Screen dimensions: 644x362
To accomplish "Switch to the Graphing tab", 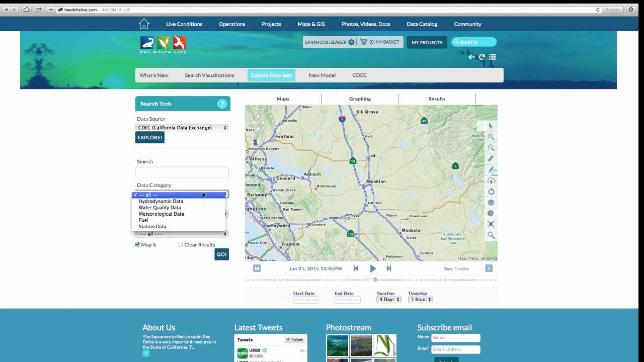I will click(x=360, y=99).
